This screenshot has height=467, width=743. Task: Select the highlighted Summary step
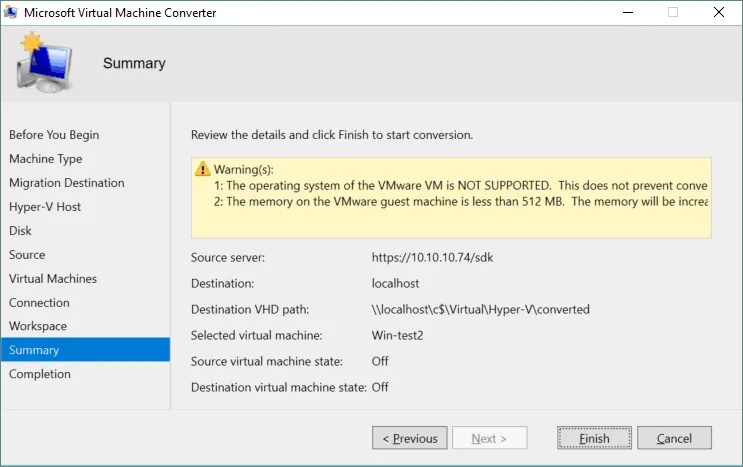pyautogui.click(x=85, y=350)
